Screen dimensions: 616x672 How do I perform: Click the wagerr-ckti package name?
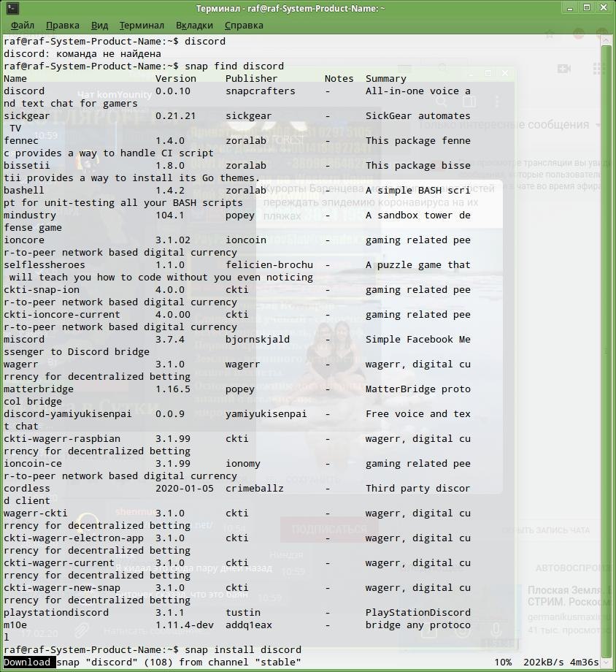click(36, 513)
